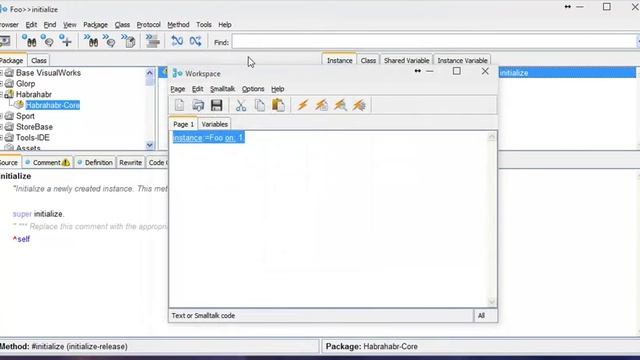Image resolution: width=640 pixels, height=360 pixels.
Task: Open the Definition tab
Action: tap(95, 162)
